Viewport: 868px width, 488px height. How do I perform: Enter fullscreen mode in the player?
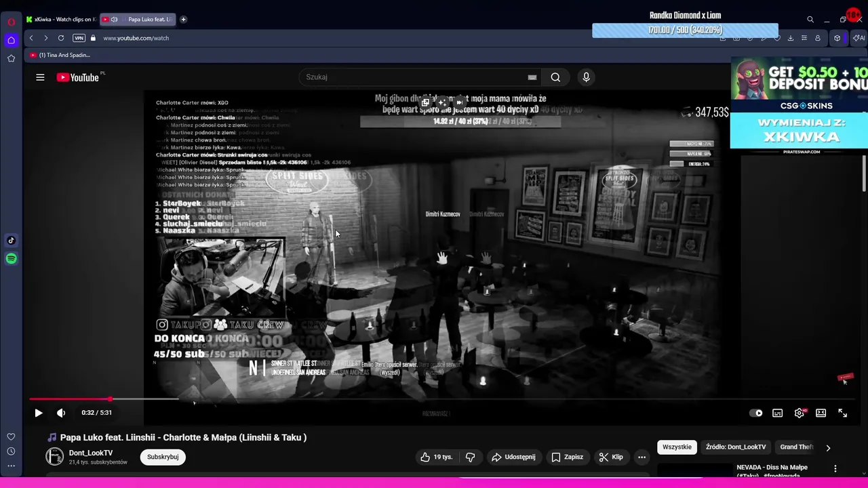843,413
